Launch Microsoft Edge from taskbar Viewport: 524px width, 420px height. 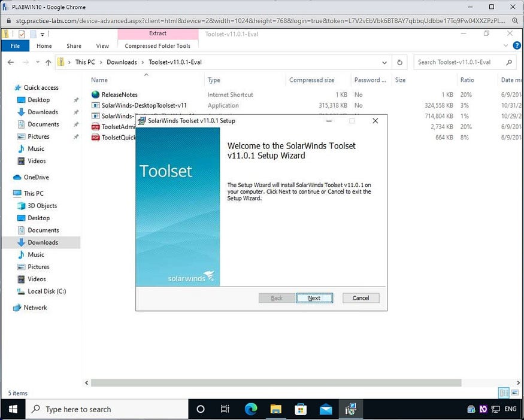(251, 409)
